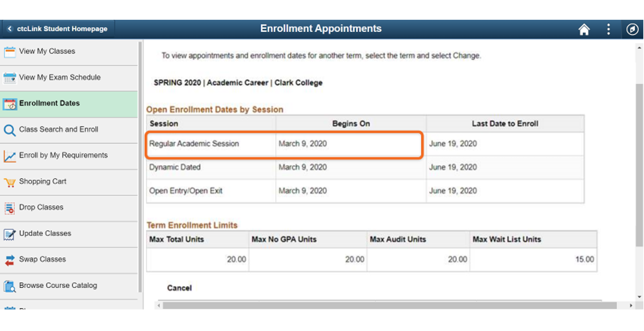Image resolution: width=644 pixels, height=331 pixels.
Task: Click the horizontal scrollbar right arrow
Action: click(631, 305)
